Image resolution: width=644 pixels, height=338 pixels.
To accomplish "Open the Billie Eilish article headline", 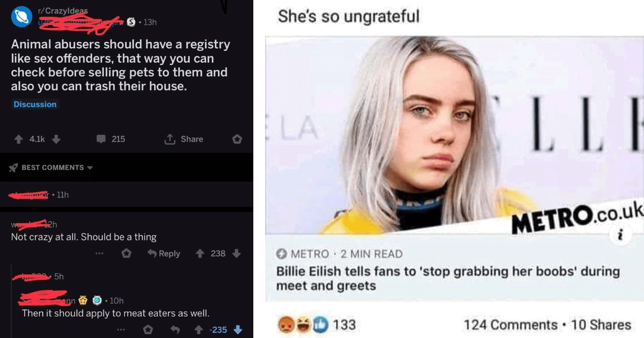I will click(x=448, y=278).
